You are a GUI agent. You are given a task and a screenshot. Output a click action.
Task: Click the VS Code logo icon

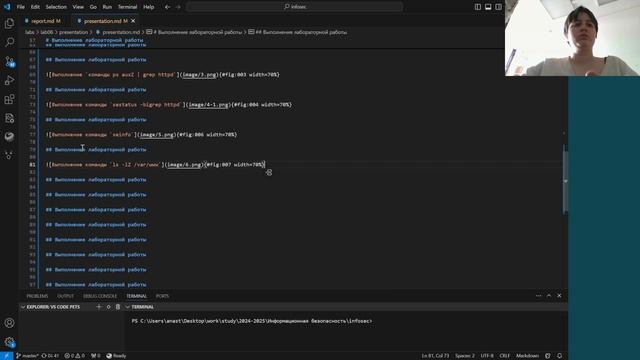coord(7,7)
